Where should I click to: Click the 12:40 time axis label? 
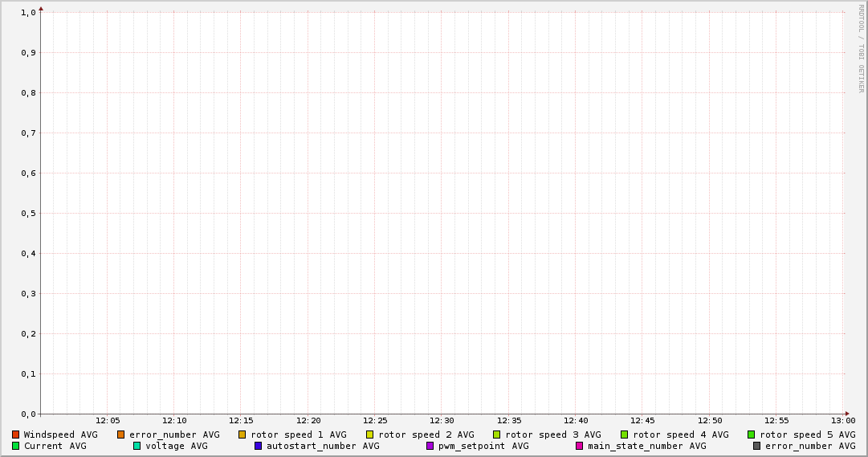pyautogui.click(x=576, y=421)
